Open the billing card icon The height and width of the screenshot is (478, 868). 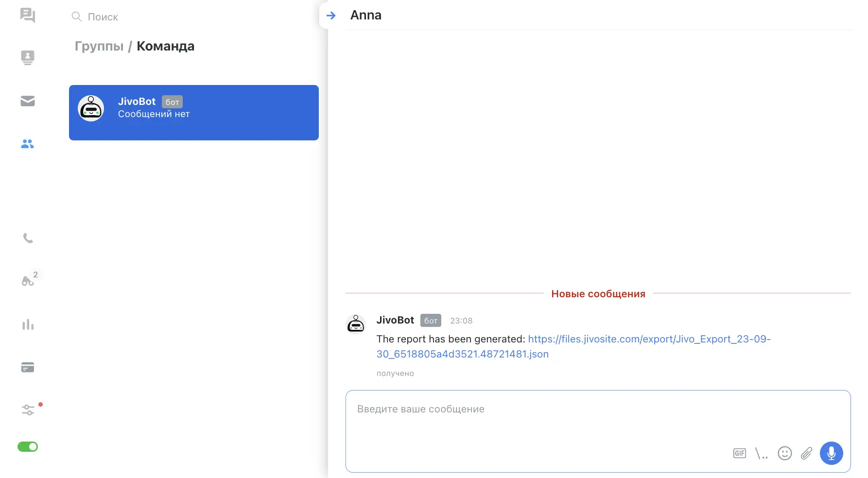tap(28, 368)
